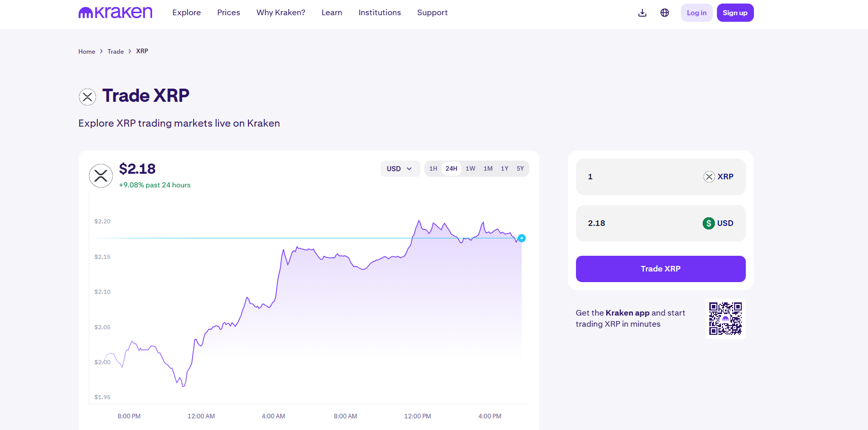Open the Support menu

432,13
